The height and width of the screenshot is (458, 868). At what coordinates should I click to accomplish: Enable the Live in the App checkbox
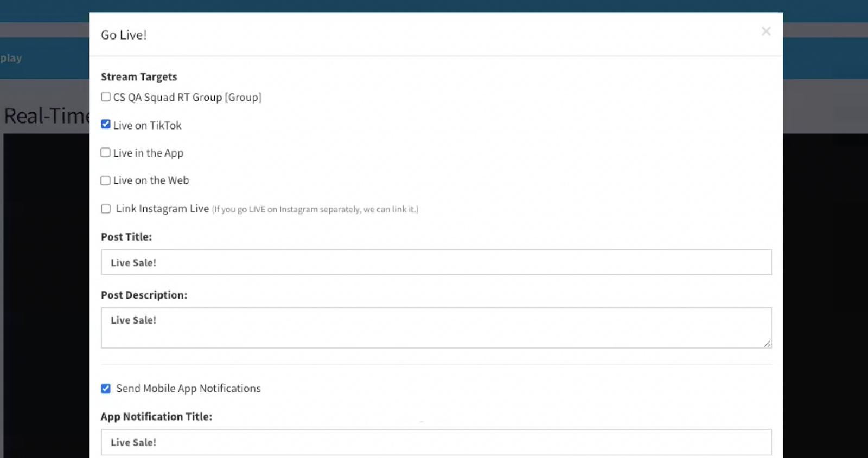(106, 152)
